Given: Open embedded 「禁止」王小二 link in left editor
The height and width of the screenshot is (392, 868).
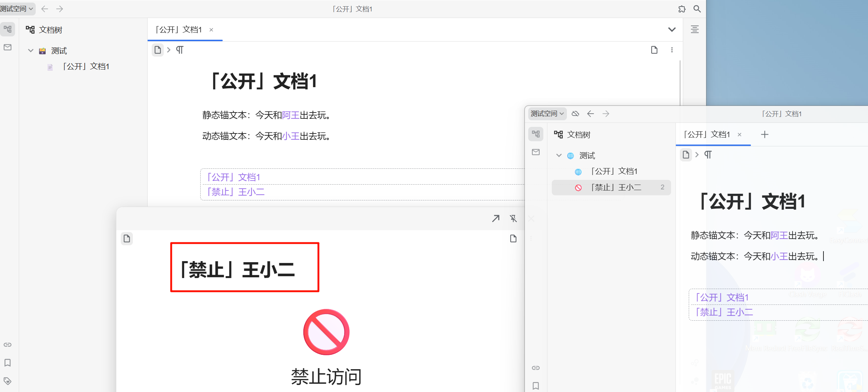Looking at the screenshot, I should tap(236, 192).
